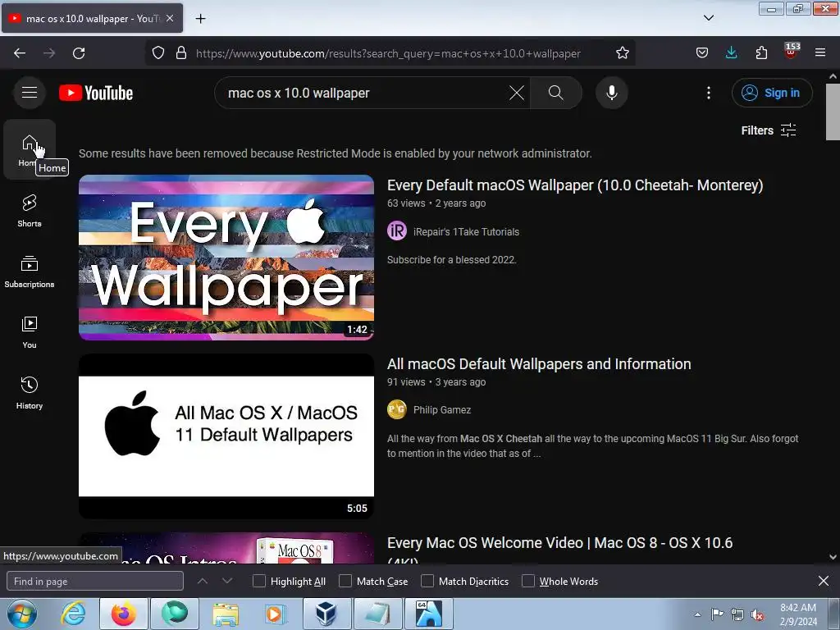Clear the search box with the X
Image resolution: width=840 pixels, height=630 pixels.
click(517, 93)
